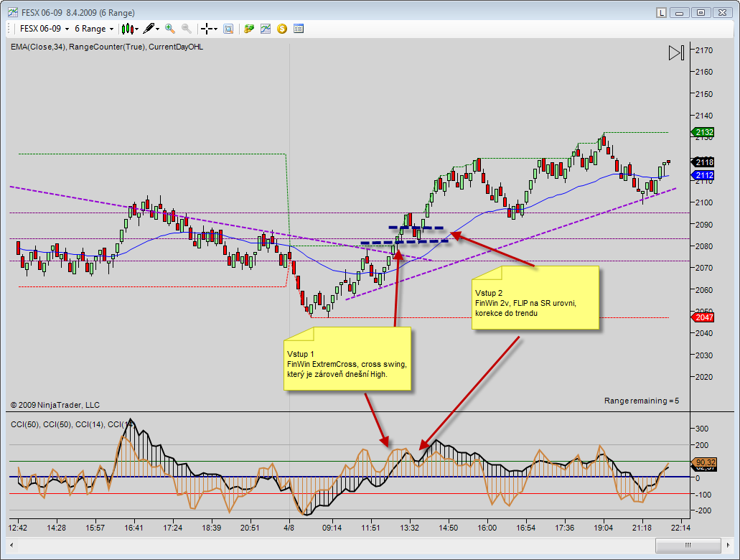Jump to latest bar arrow icon

coord(675,52)
